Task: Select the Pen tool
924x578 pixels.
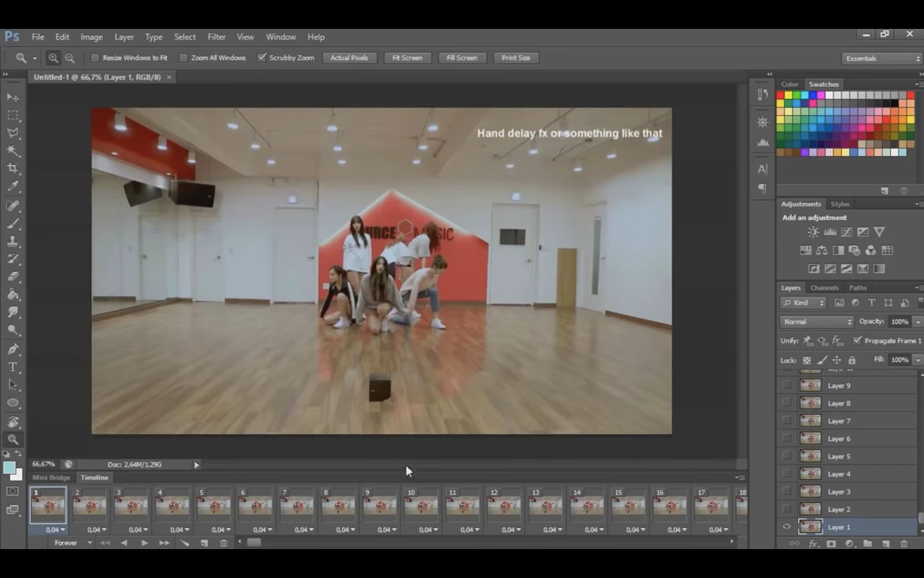Action: pos(13,349)
